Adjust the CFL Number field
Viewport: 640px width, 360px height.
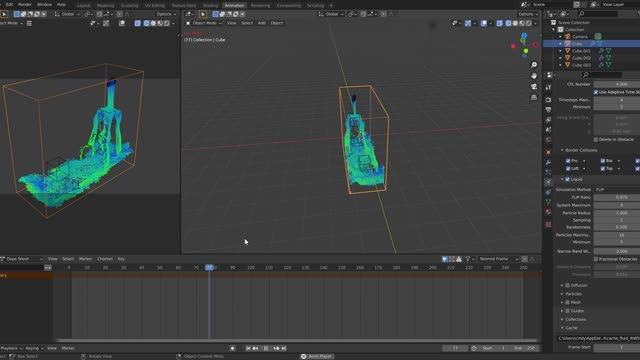pyautogui.click(x=617, y=84)
